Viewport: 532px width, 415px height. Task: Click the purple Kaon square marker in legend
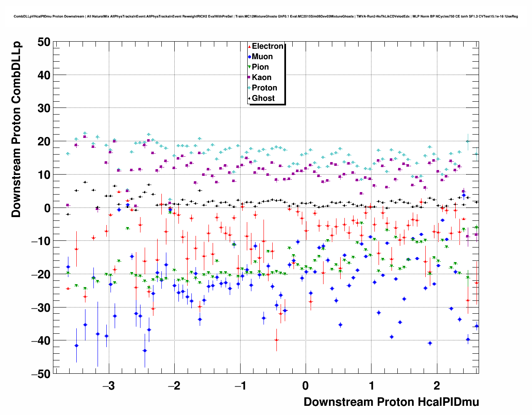(249, 77)
